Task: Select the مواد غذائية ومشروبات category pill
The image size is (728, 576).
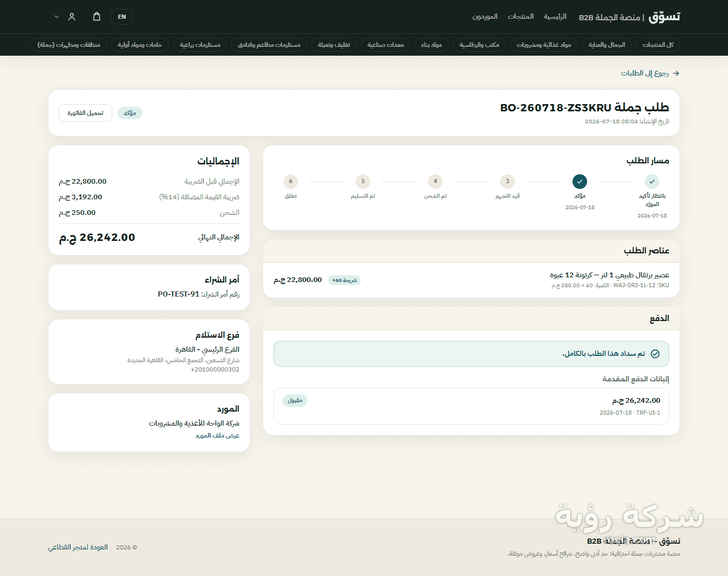Action: tap(544, 45)
